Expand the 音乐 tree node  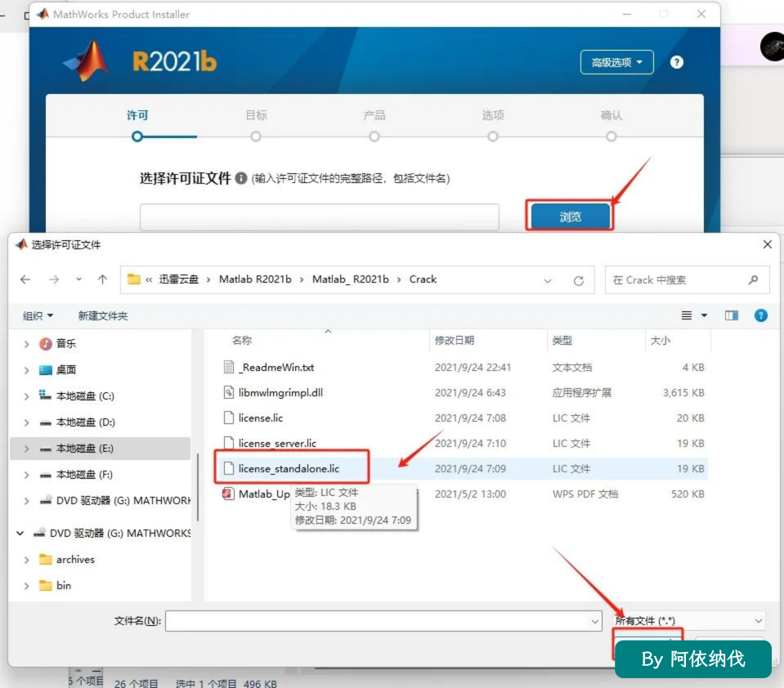tap(26, 344)
